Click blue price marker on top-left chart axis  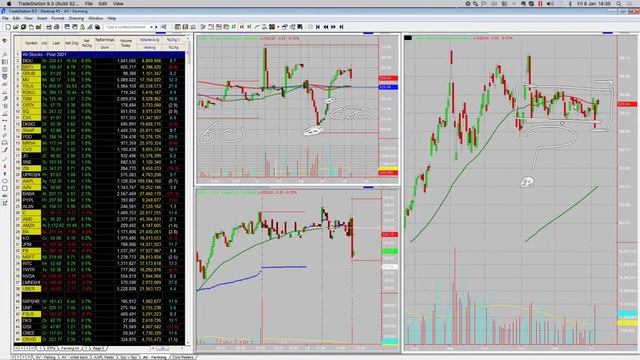[388, 87]
